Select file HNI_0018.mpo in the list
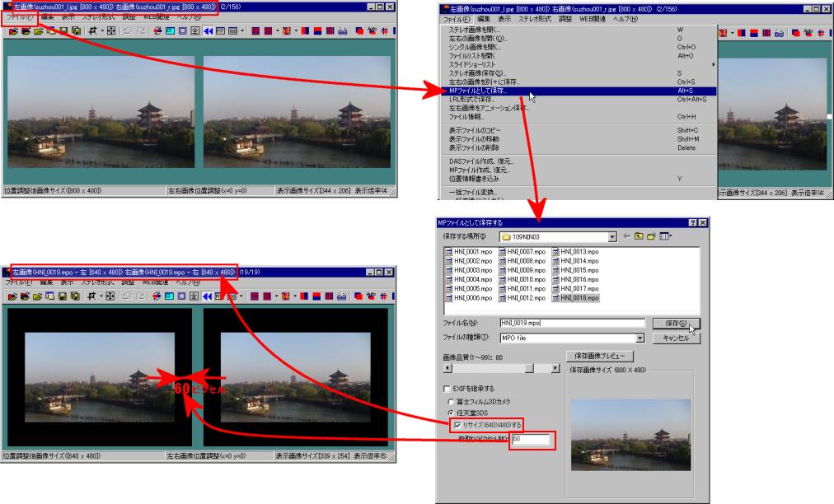The height and width of the screenshot is (504, 834). point(575,298)
